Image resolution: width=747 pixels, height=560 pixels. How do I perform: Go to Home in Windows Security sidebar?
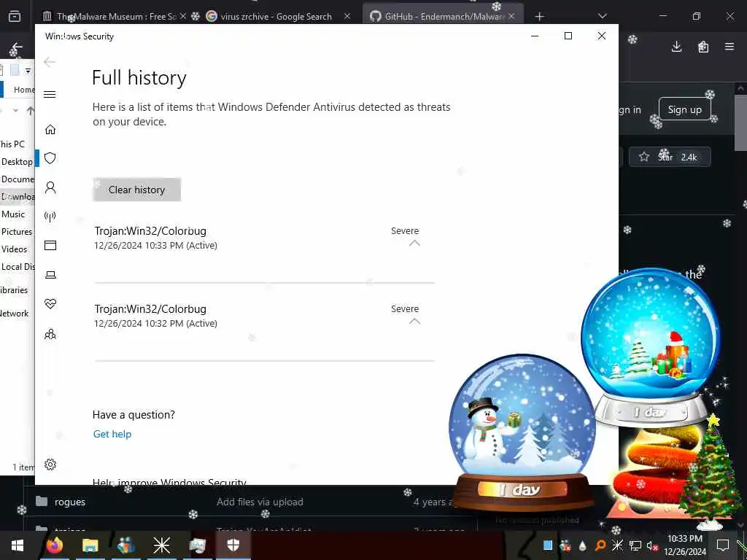(x=50, y=130)
